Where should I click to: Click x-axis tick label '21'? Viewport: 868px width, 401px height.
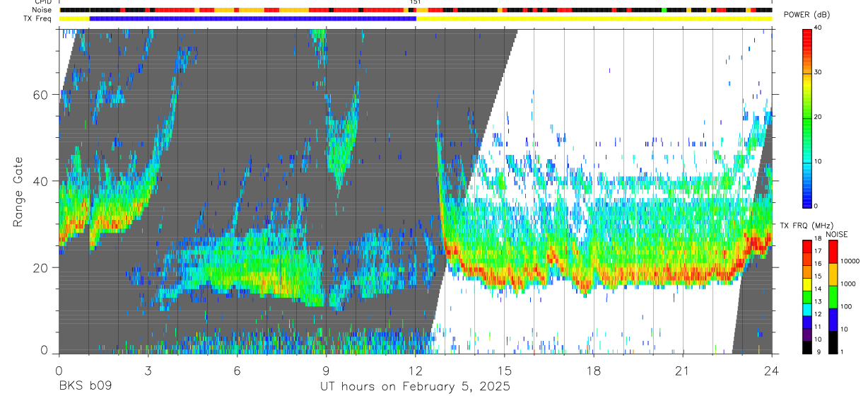tap(683, 370)
